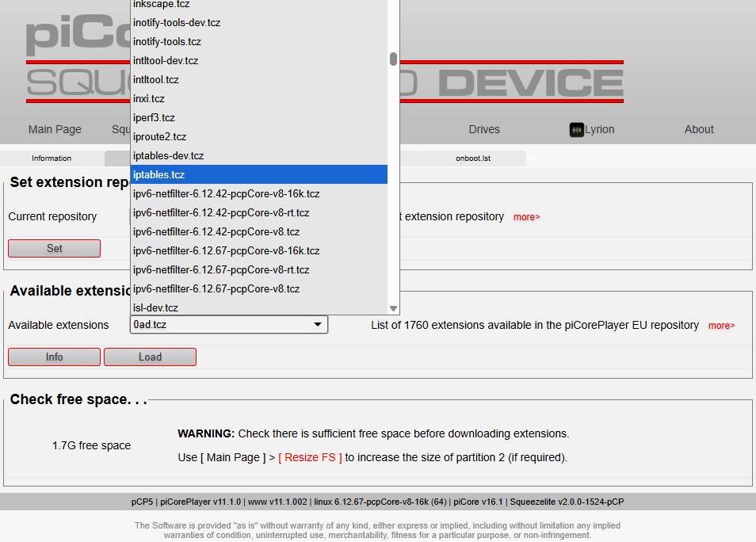Click the Info button

55,357
